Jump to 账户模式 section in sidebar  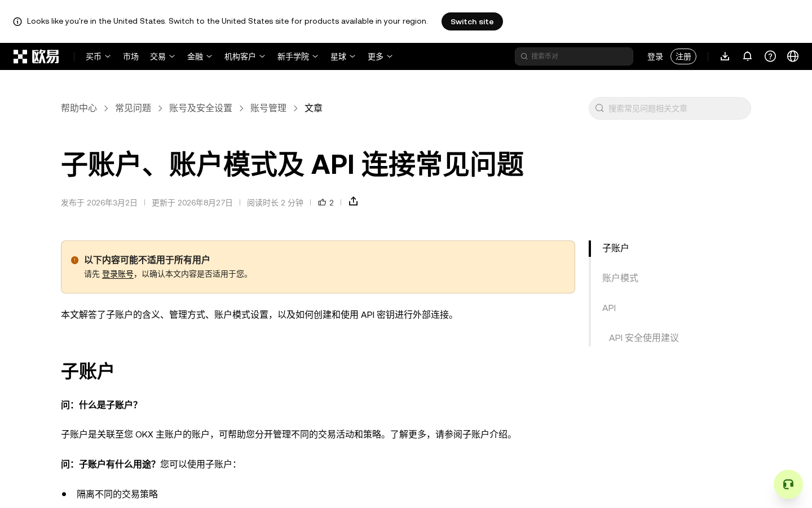click(x=620, y=278)
